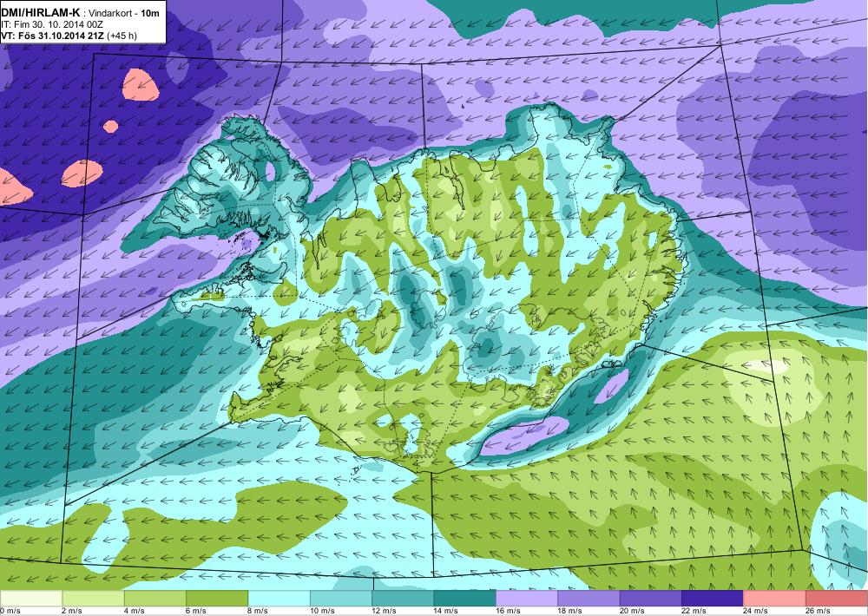Click the "18 m/s" legend label
The height and width of the screenshot is (616, 868).
(570, 611)
